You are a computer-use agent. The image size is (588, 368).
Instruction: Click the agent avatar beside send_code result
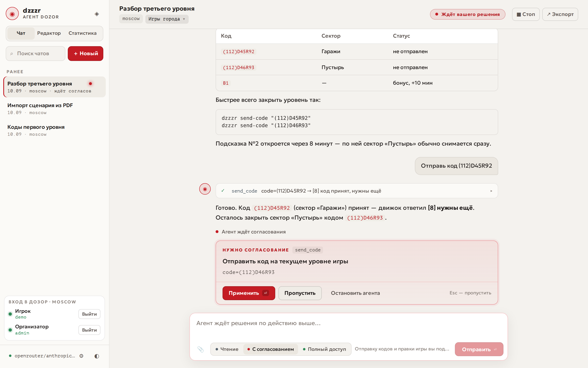205,189
